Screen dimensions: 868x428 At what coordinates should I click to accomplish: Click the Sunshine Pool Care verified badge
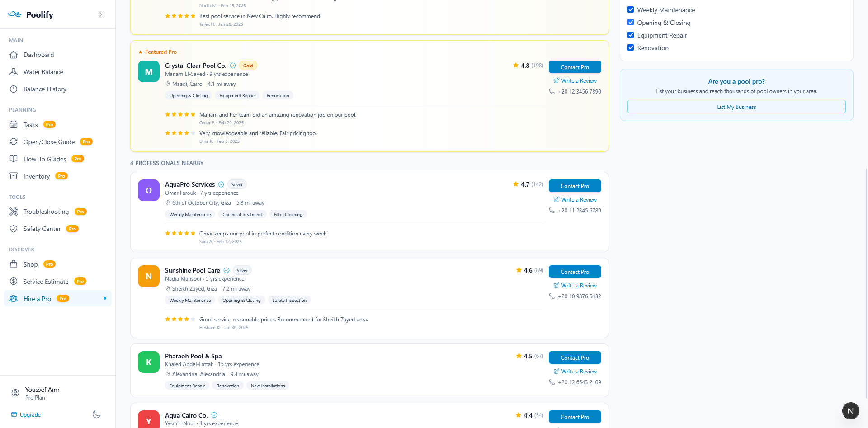click(226, 270)
